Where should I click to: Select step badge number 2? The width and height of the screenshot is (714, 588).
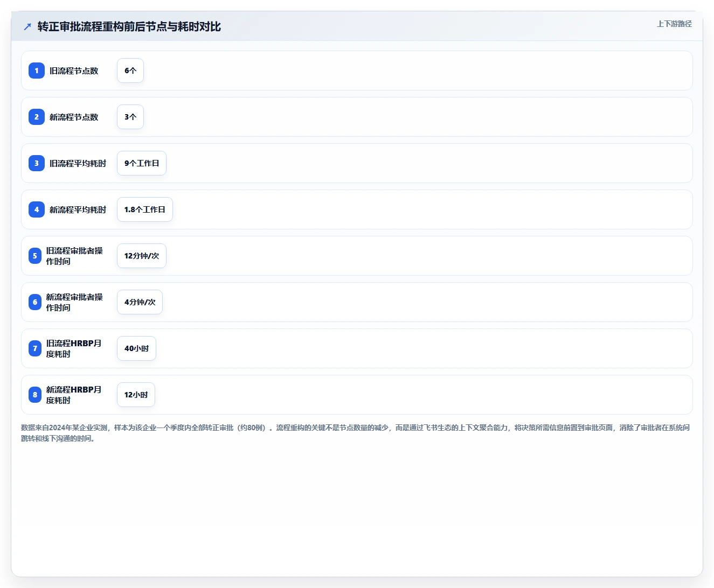click(37, 117)
